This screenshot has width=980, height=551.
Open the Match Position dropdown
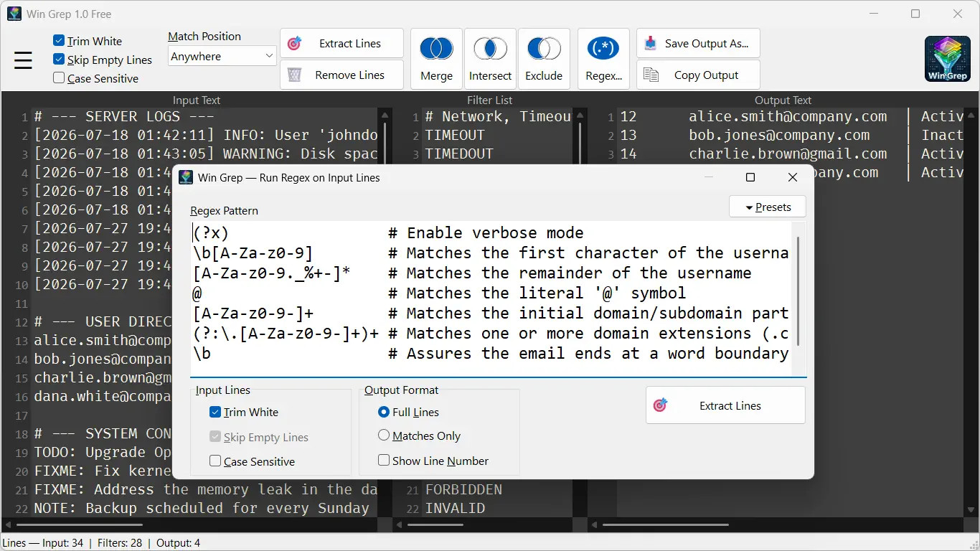point(222,56)
